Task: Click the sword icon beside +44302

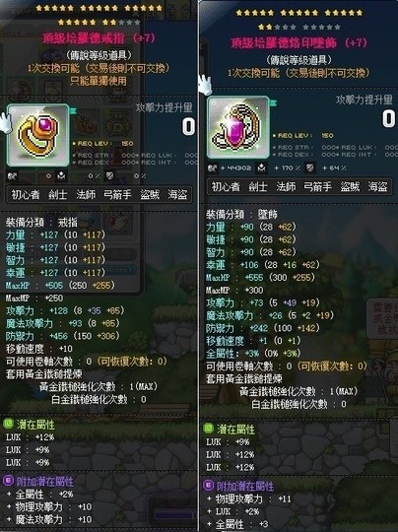Action: pos(213,167)
